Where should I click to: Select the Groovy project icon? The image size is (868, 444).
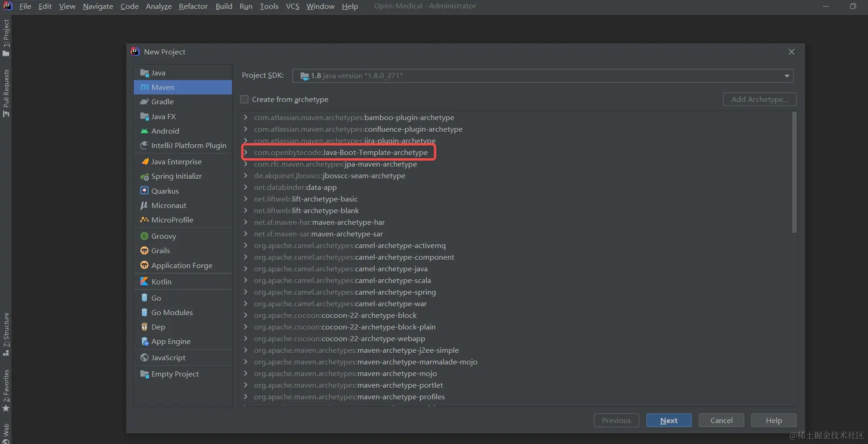pos(144,236)
